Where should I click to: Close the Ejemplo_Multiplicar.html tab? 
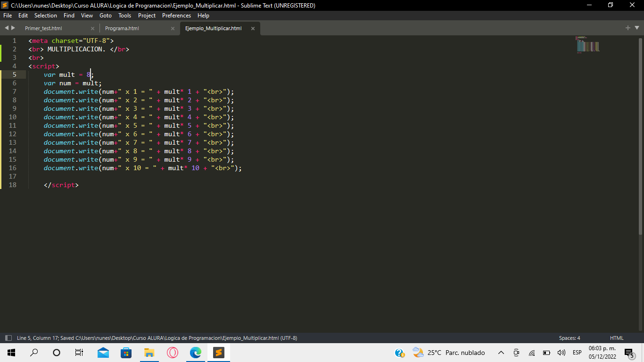[x=253, y=28]
